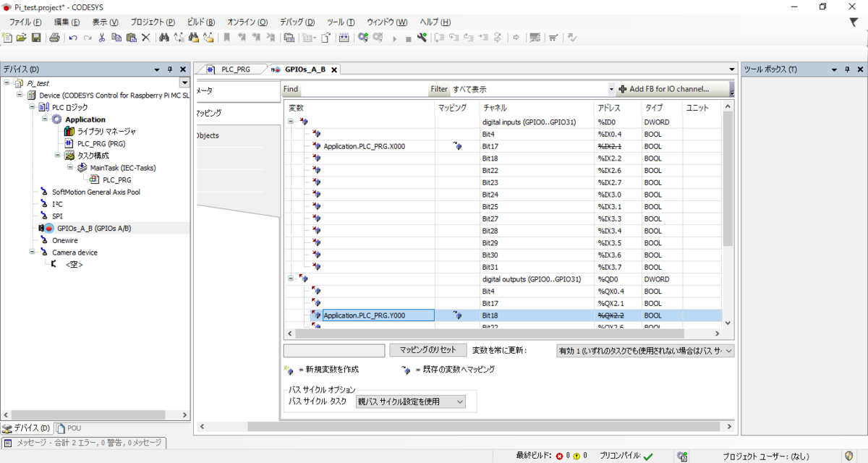Open the editor tab list dropdown arrow

pyautogui.click(x=732, y=69)
